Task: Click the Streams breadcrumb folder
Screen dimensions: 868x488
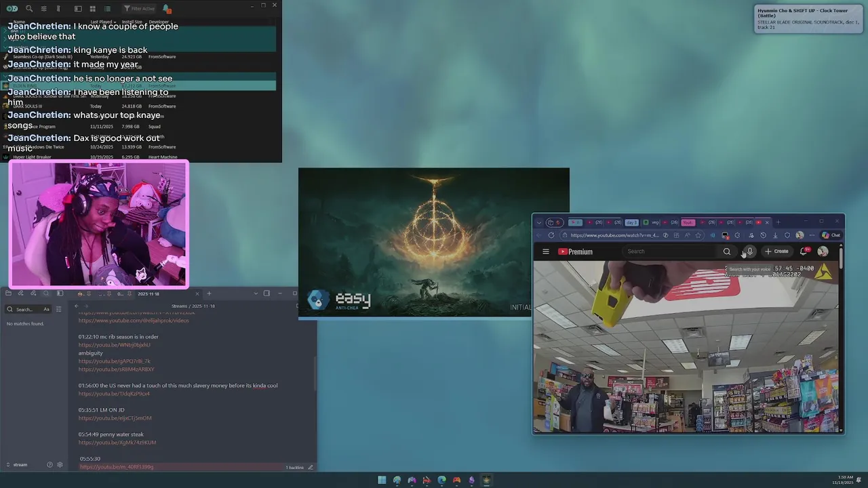Action: coord(179,306)
